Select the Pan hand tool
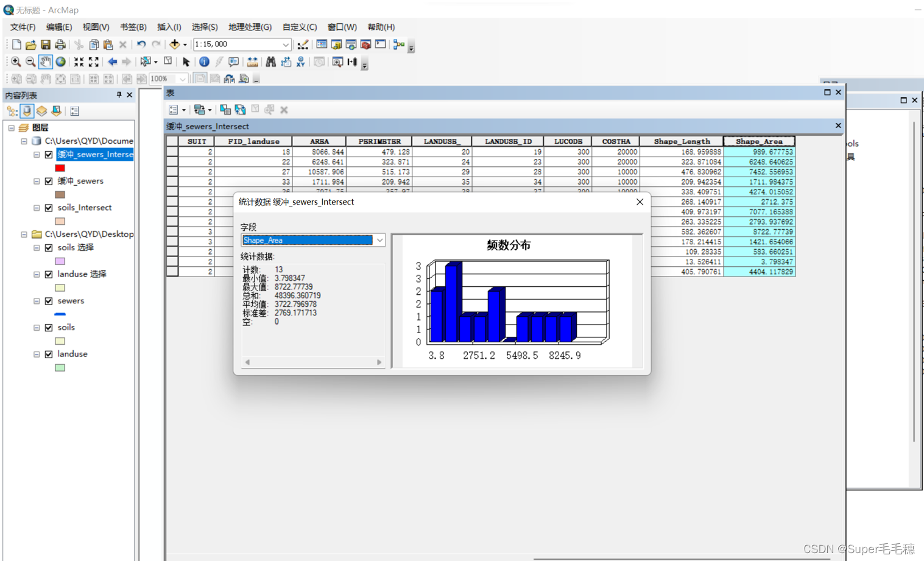924x561 pixels. (x=46, y=62)
